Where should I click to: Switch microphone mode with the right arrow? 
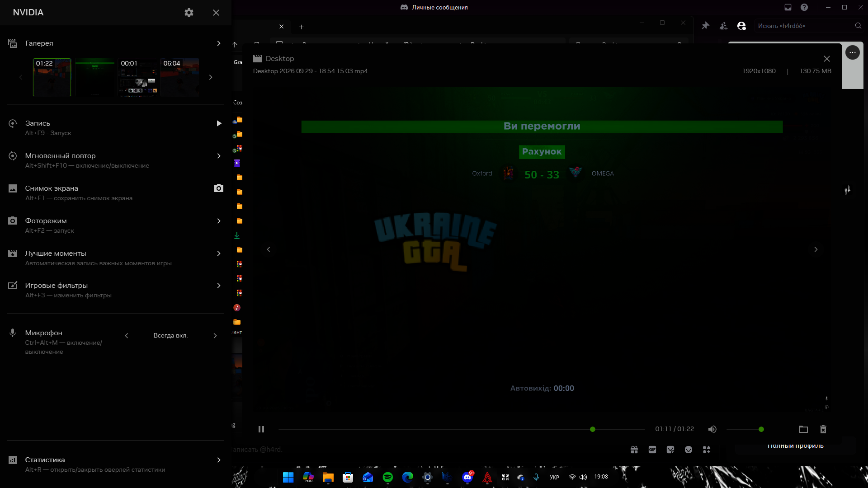click(x=215, y=336)
